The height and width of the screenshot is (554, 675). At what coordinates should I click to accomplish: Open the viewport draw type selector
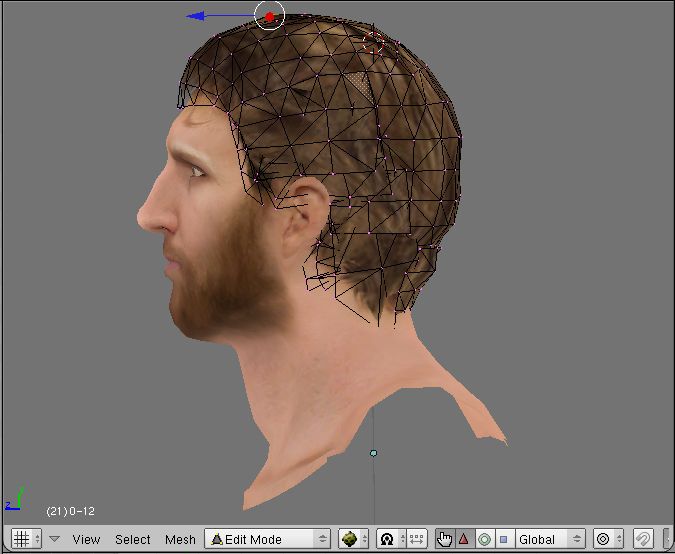click(353, 539)
